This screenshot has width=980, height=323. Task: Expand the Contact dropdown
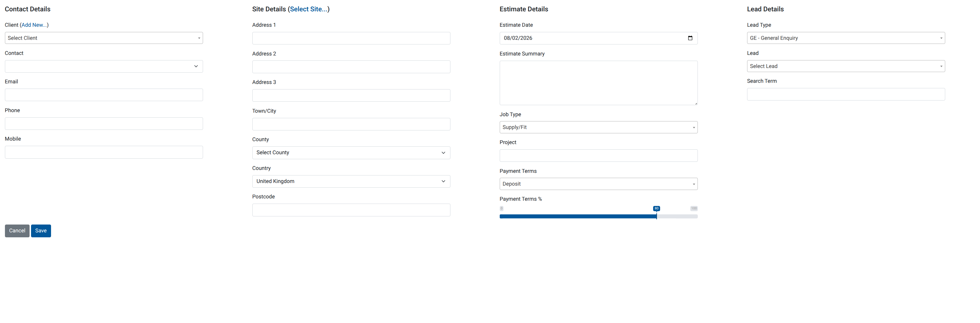pyautogui.click(x=104, y=66)
